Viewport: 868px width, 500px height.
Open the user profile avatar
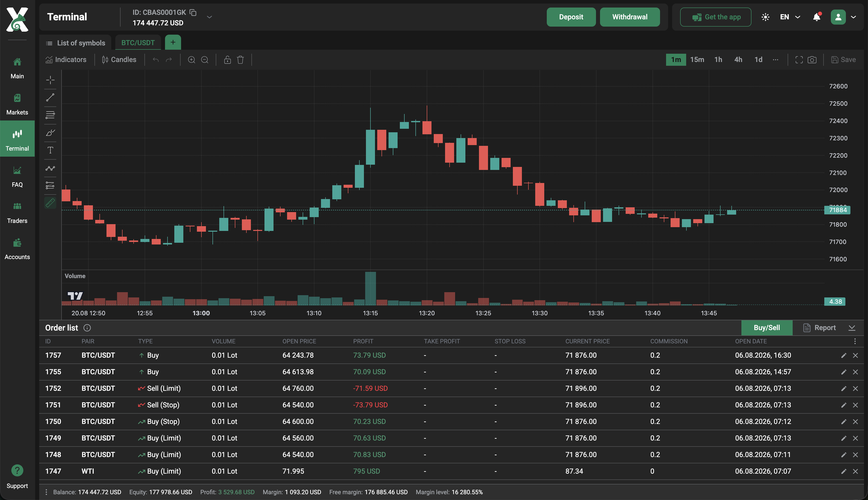(x=838, y=17)
